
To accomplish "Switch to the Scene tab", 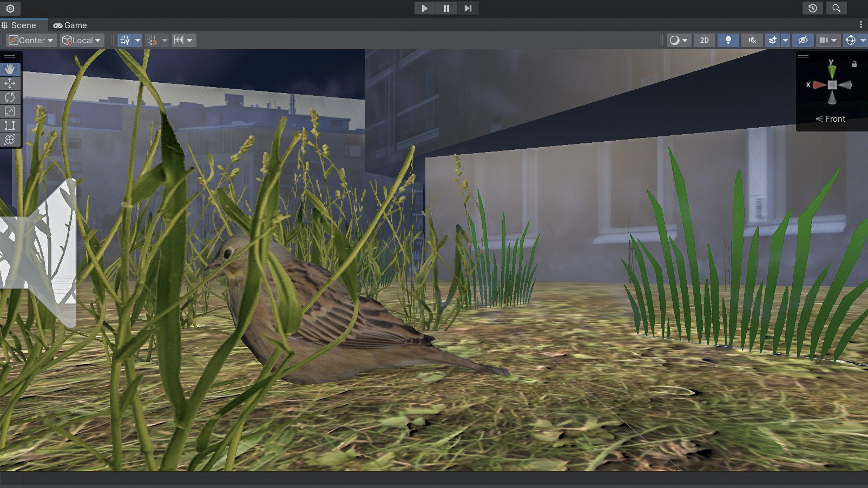I will click(19, 25).
